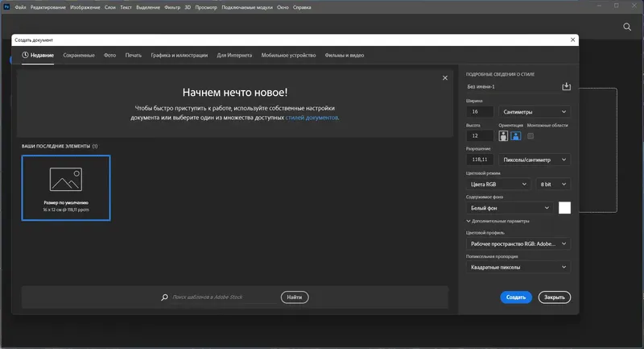This screenshot has height=349, width=644.
Task: Select portrait orientation icon
Action: pos(503,135)
